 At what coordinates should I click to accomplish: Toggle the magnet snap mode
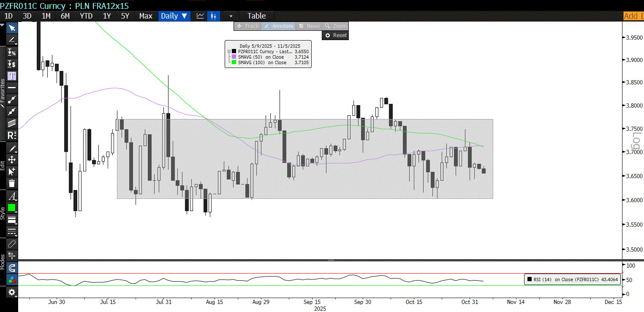pos(12,268)
